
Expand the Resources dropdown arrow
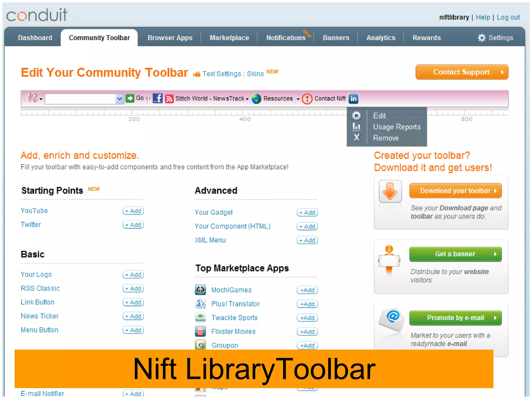pyautogui.click(x=298, y=99)
